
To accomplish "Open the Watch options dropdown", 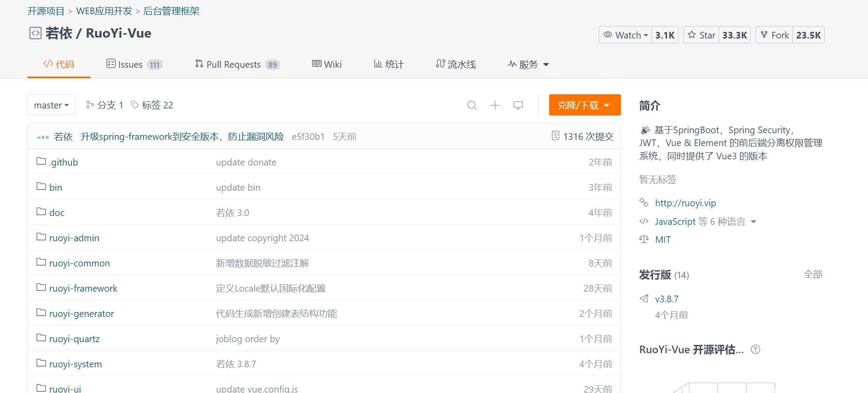I will pos(625,35).
